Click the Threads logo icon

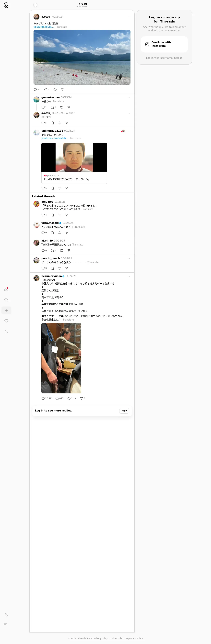6,5
